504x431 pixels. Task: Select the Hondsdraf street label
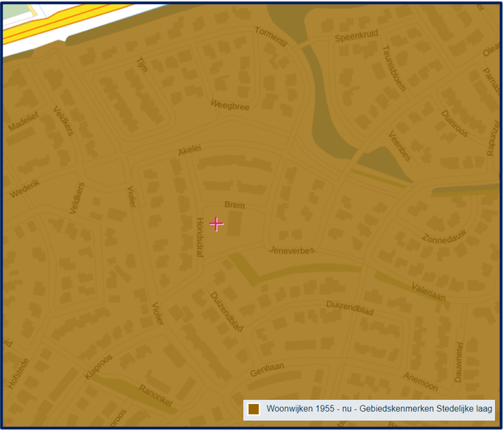pyautogui.click(x=199, y=238)
